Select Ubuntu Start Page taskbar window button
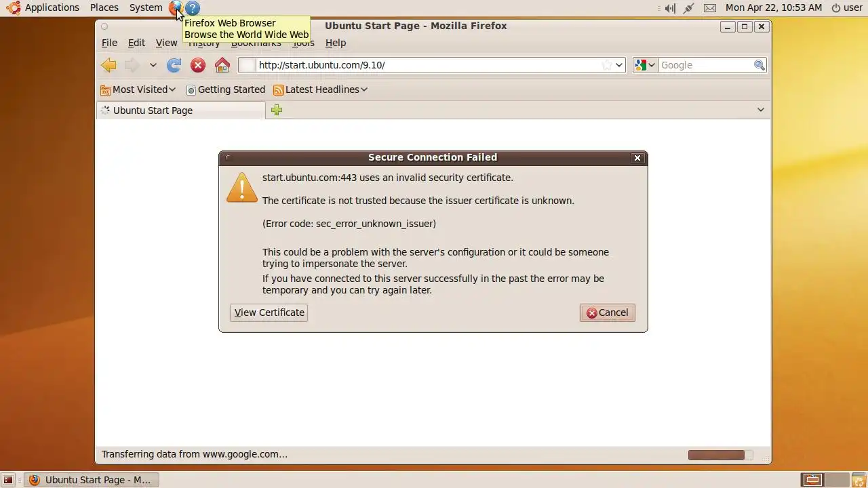 (x=91, y=480)
